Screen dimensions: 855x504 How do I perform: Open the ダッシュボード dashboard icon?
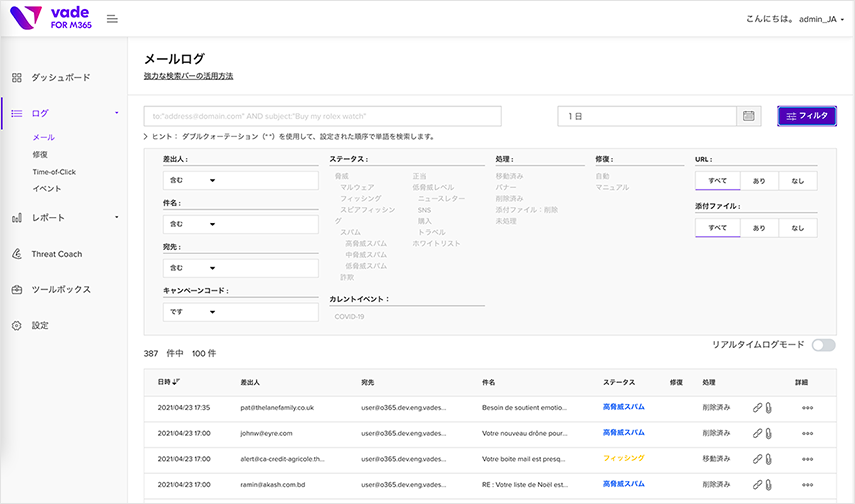point(17,77)
